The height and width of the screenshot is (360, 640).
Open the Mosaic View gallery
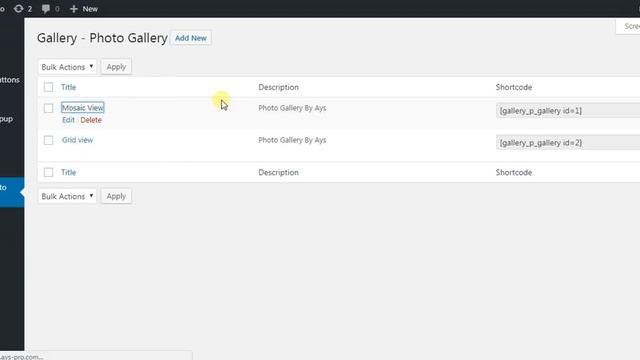(83, 108)
